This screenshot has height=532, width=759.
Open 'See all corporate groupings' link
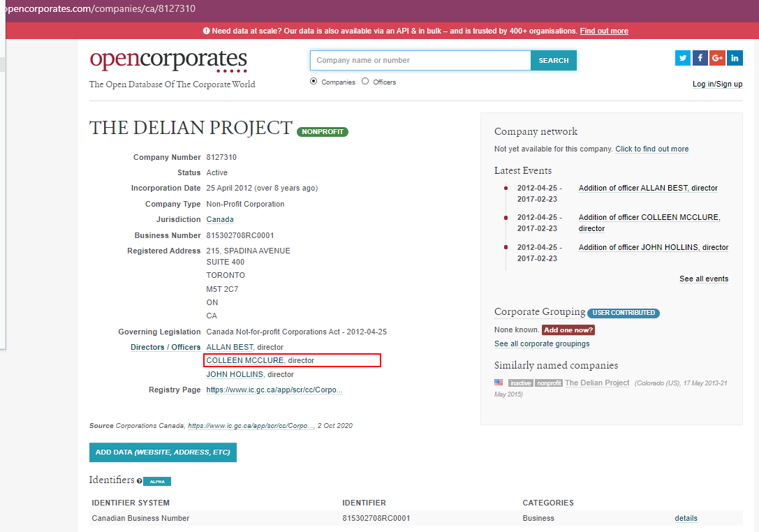click(x=542, y=343)
